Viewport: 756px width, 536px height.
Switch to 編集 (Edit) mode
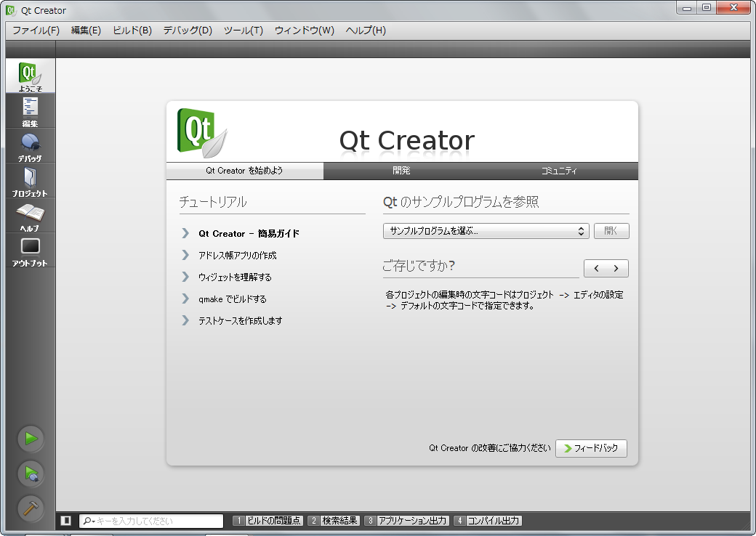point(30,111)
